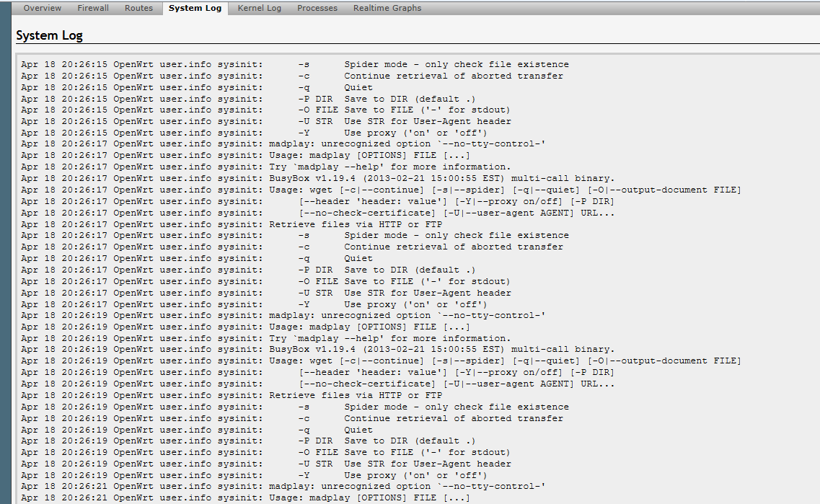Select the 20:26:17 'Usage: madplay [OPTIONS] FILE' line

tap(246, 155)
